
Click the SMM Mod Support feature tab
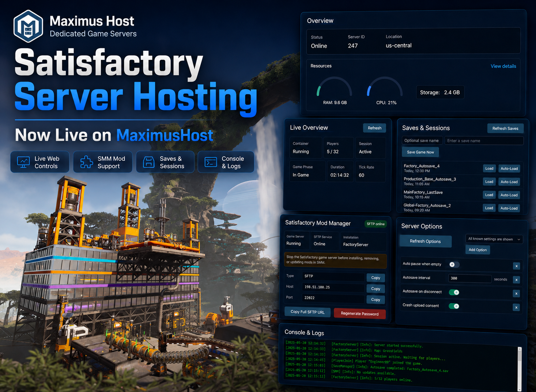click(103, 162)
